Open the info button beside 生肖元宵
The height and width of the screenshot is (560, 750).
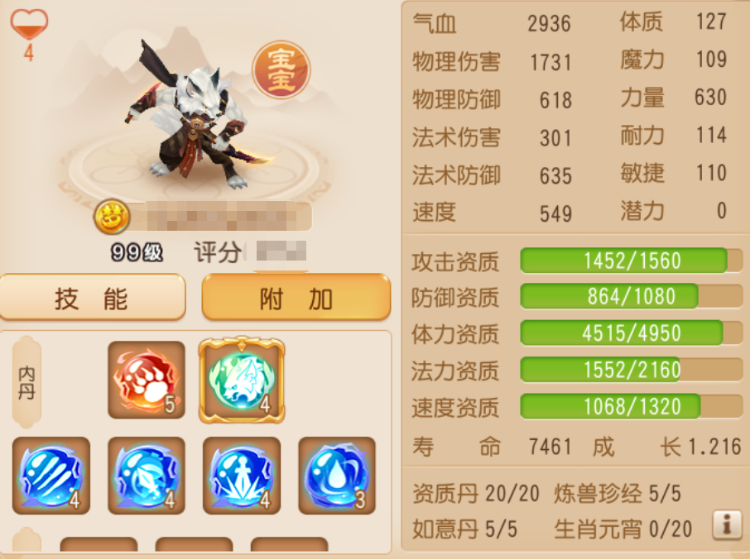pos(727,524)
